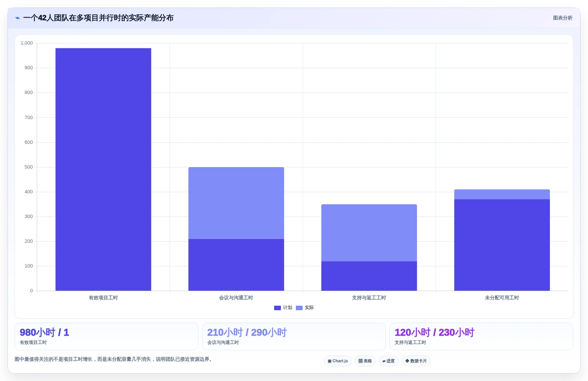Image resolution: width=588 pixels, height=381 pixels.
Task: Select the 进度 tag button
Action: tap(388, 361)
